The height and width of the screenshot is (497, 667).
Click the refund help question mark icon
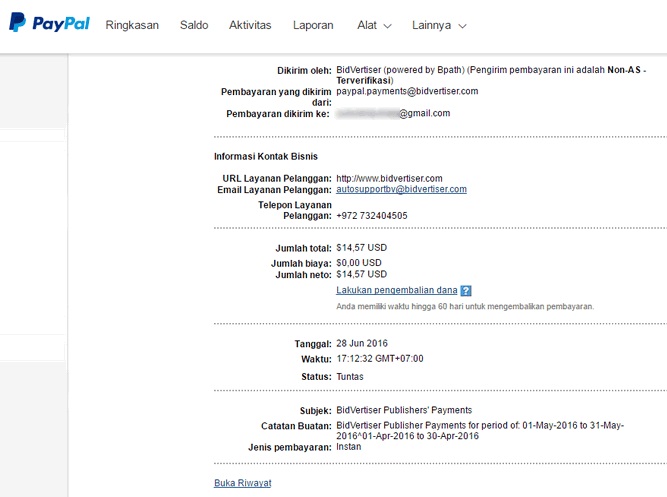coord(466,291)
